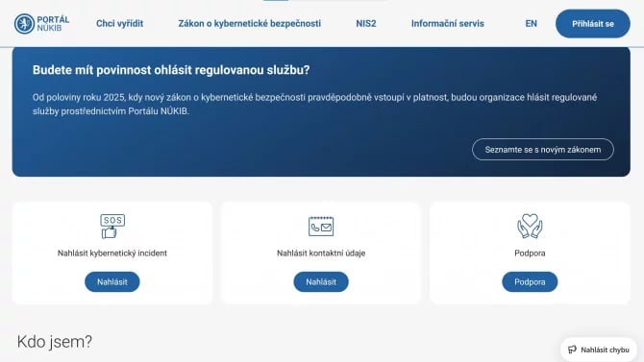Click the Podpora card title text
Screen dimensions: 644x362
[x=530, y=253]
